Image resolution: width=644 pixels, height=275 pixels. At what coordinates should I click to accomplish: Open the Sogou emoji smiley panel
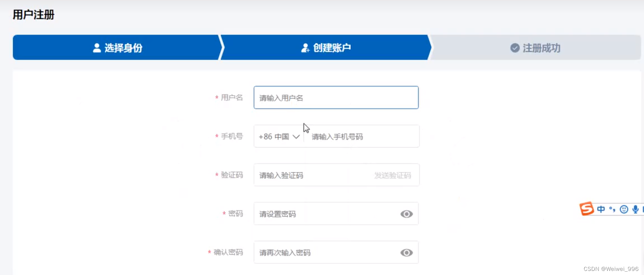[x=624, y=209]
